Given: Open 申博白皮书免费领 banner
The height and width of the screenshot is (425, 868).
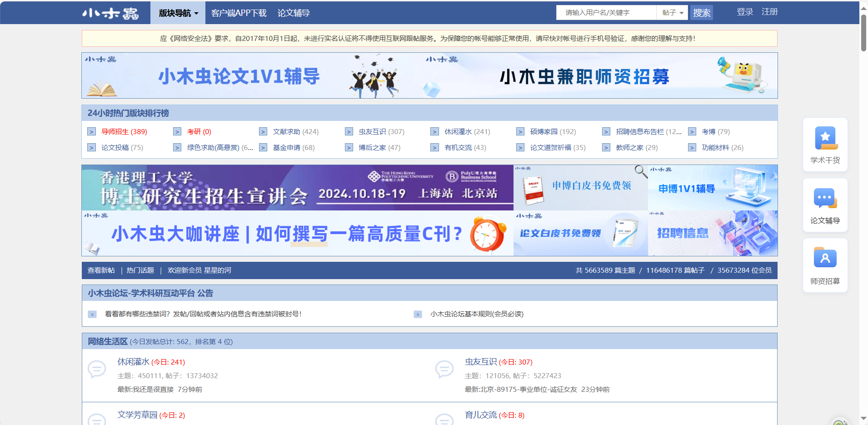Looking at the screenshot, I should 581,188.
